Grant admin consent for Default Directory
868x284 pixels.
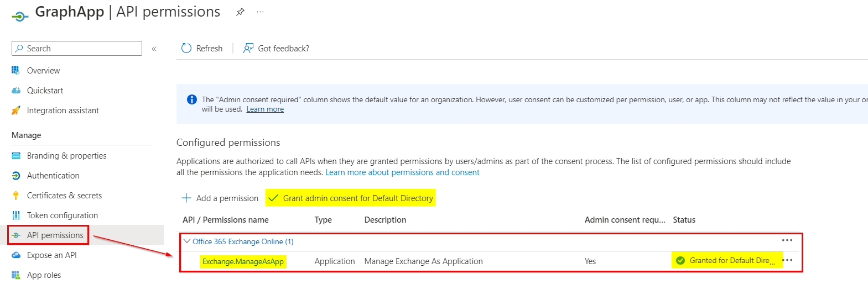coord(351,198)
